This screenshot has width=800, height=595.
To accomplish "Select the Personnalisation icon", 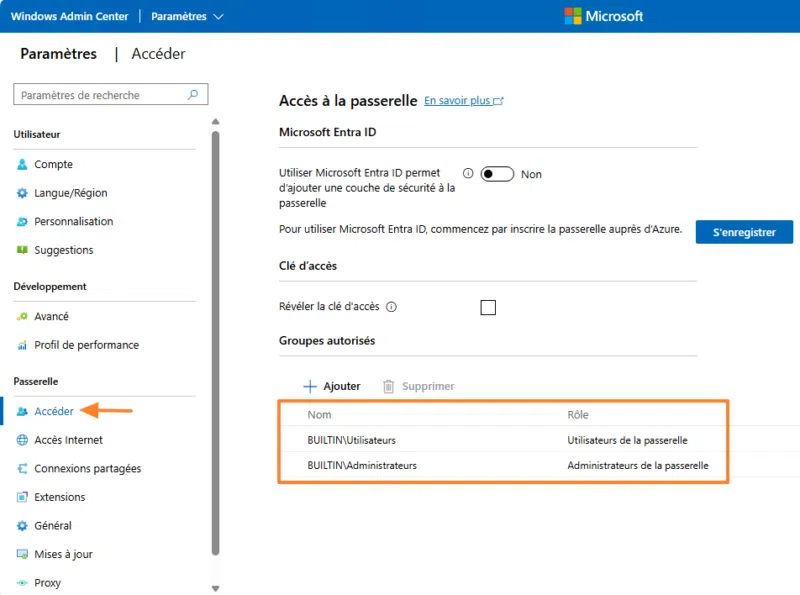I will point(22,222).
